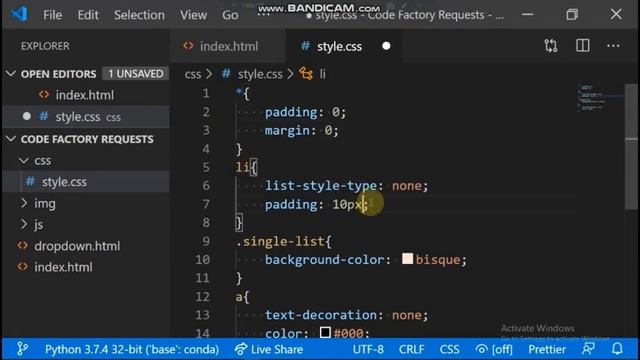
Task: Change the UTF-8 file encoding
Action: pyautogui.click(x=368, y=349)
